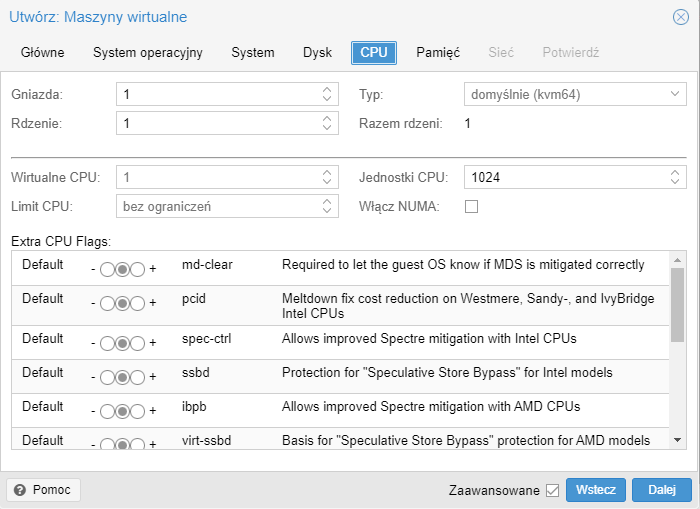Click the Limit CPU input field
This screenshot has height=509, width=700.
[x=217, y=206]
